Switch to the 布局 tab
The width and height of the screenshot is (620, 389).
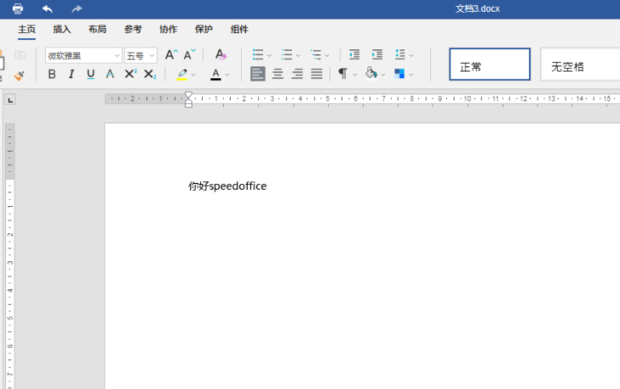point(97,29)
